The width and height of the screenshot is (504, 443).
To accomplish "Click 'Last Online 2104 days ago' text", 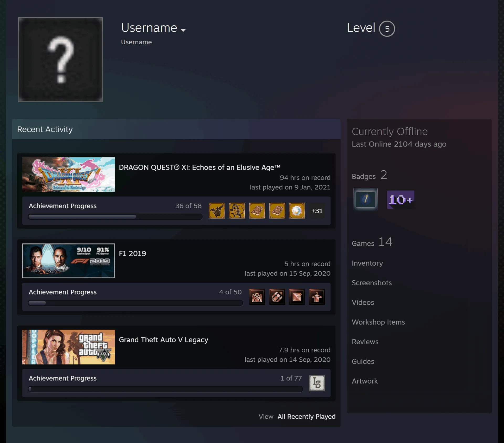I will (399, 144).
